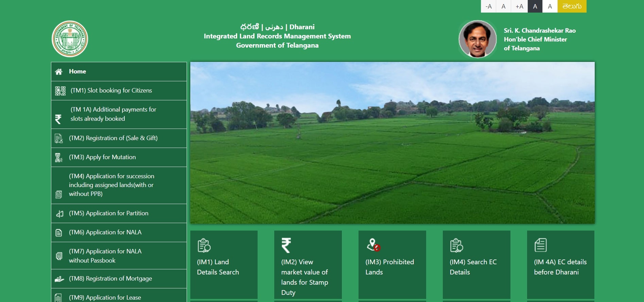644x302 pixels.
Task: Click the Slot booking for Citizens grid icon
Action: pos(60,91)
